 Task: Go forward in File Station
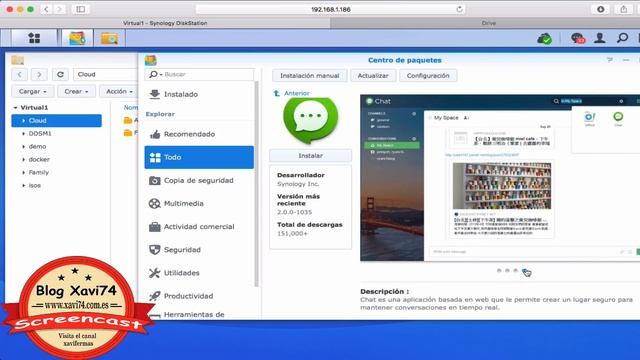click(39, 74)
